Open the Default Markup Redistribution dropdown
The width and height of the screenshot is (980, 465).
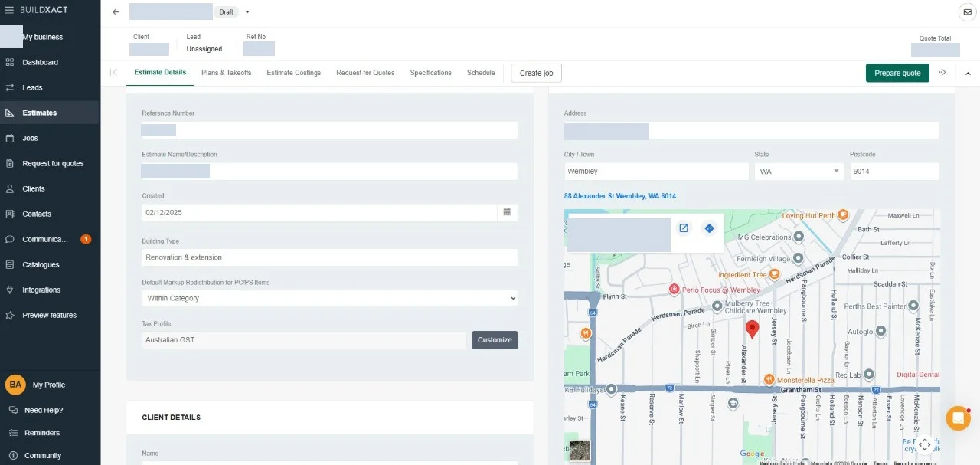[330, 298]
